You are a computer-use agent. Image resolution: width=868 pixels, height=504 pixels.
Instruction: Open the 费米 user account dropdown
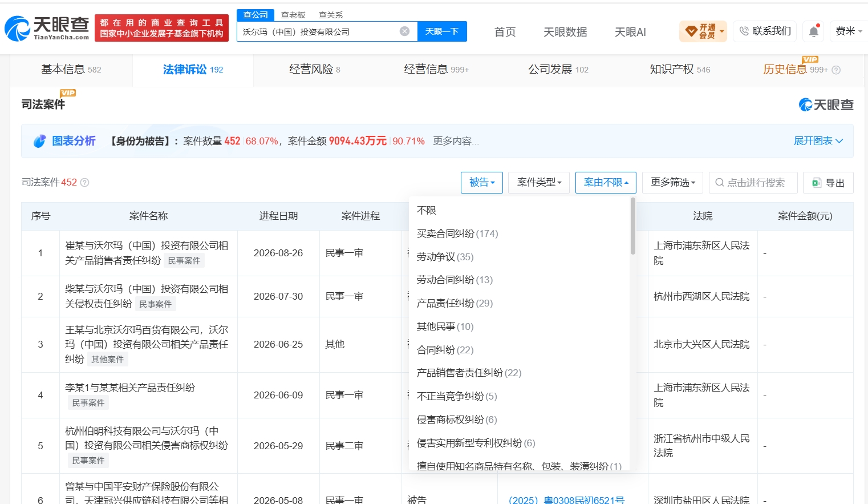pyautogui.click(x=849, y=31)
